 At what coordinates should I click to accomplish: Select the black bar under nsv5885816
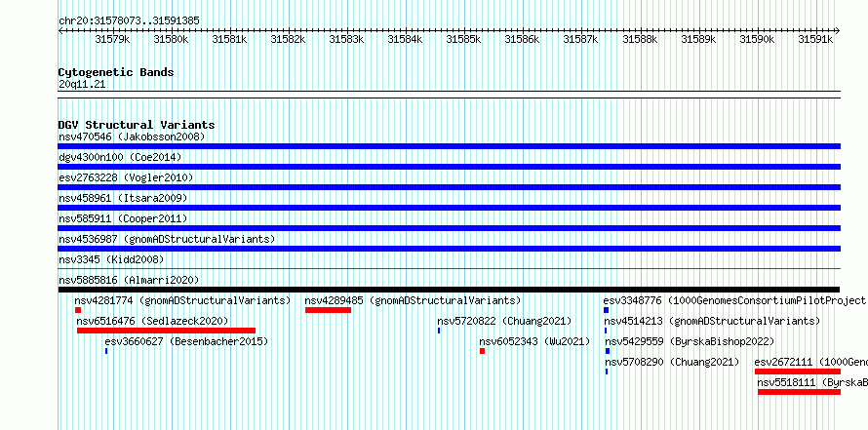449,290
